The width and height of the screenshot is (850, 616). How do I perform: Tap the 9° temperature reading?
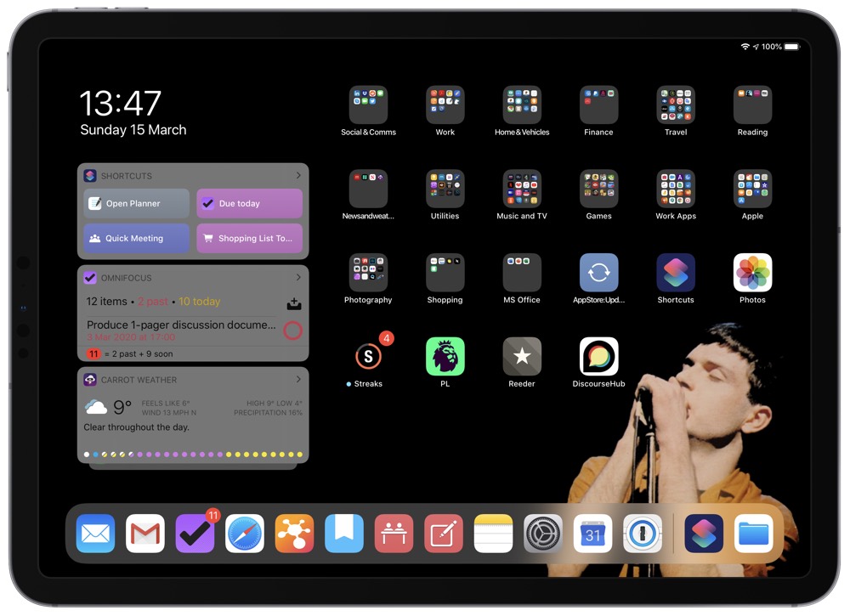pyautogui.click(x=122, y=406)
